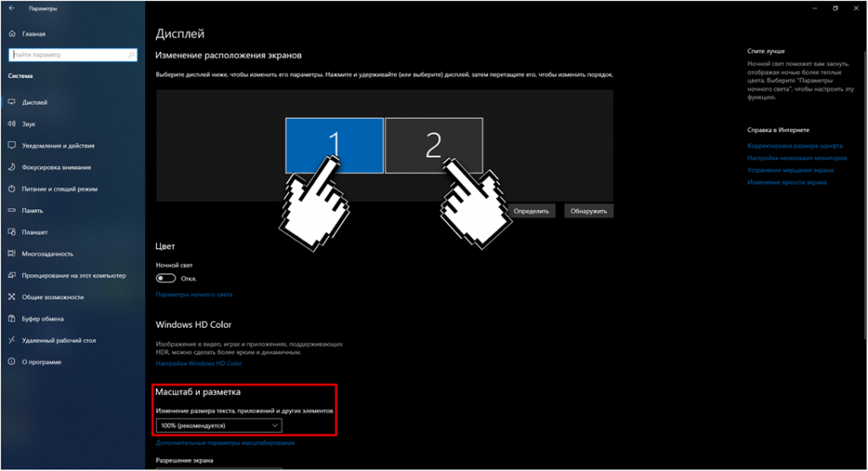The height and width of the screenshot is (471, 868).
Task: Click the Find a setting search box
Action: click(68, 55)
